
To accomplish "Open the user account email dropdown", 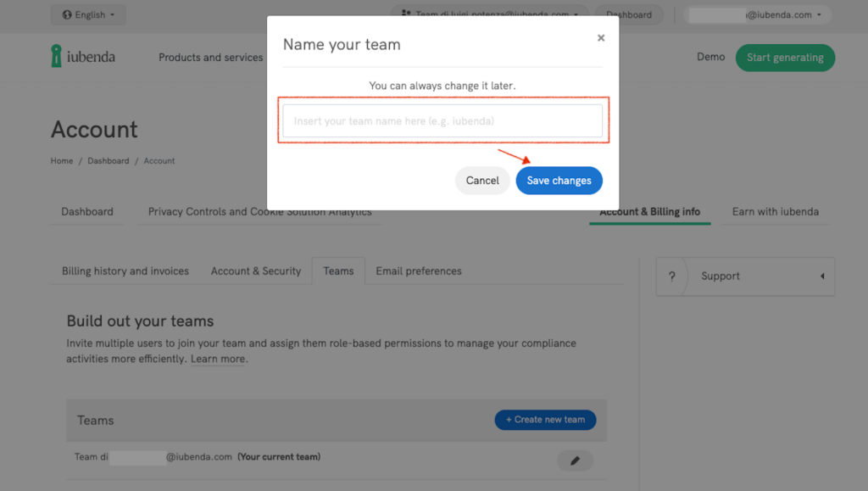I will point(757,14).
